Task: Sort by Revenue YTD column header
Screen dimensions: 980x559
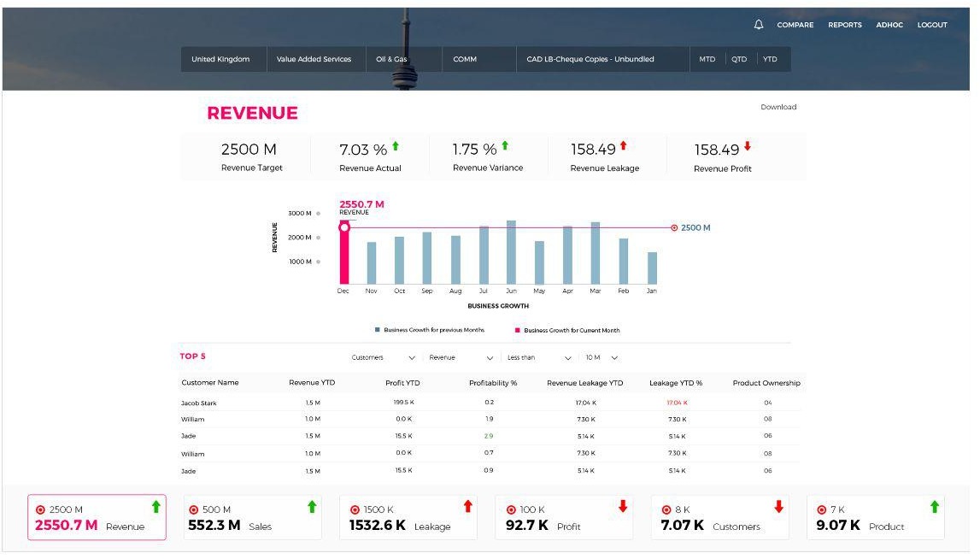Action: pyautogui.click(x=312, y=383)
